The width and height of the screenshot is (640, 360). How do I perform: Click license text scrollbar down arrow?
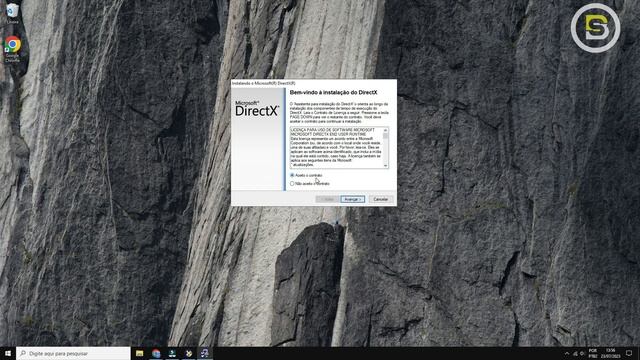coord(385,165)
